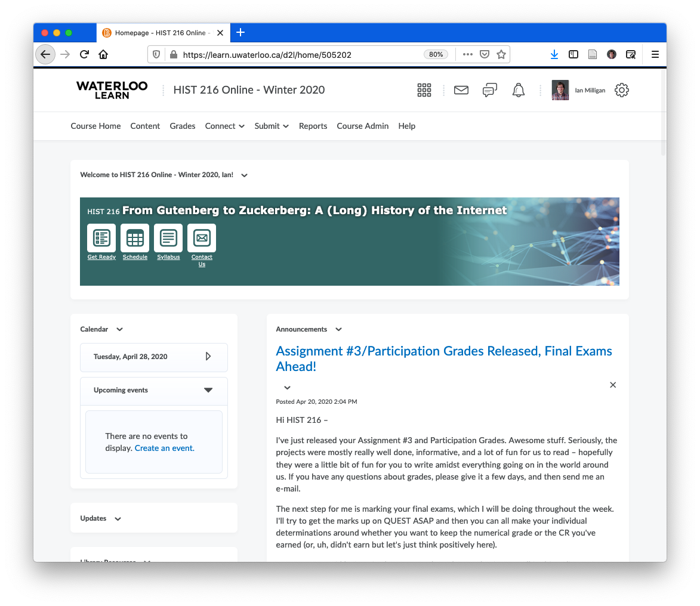Click the reader page icon in toolbar
The height and width of the screenshot is (606, 700).
593,54
